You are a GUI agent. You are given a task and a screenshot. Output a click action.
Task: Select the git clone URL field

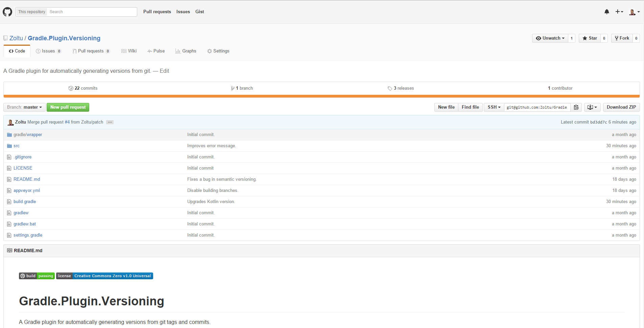pyautogui.click(x=537, y=107)
